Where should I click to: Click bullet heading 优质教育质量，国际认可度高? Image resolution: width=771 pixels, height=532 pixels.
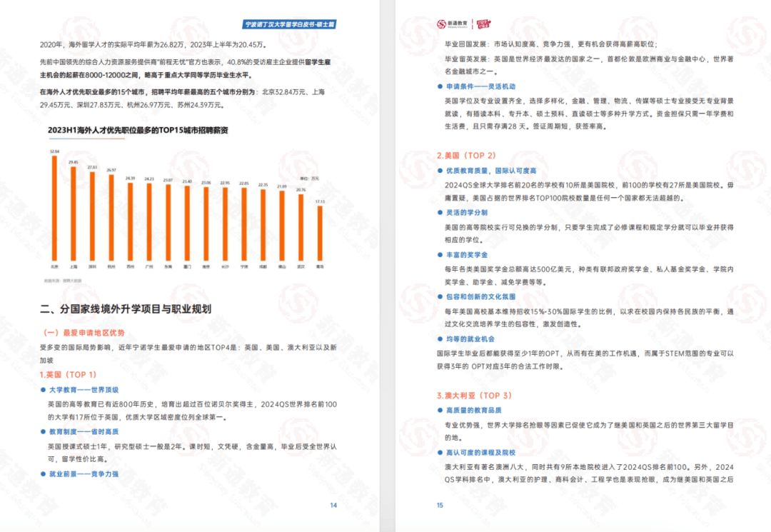click(490, 171)
